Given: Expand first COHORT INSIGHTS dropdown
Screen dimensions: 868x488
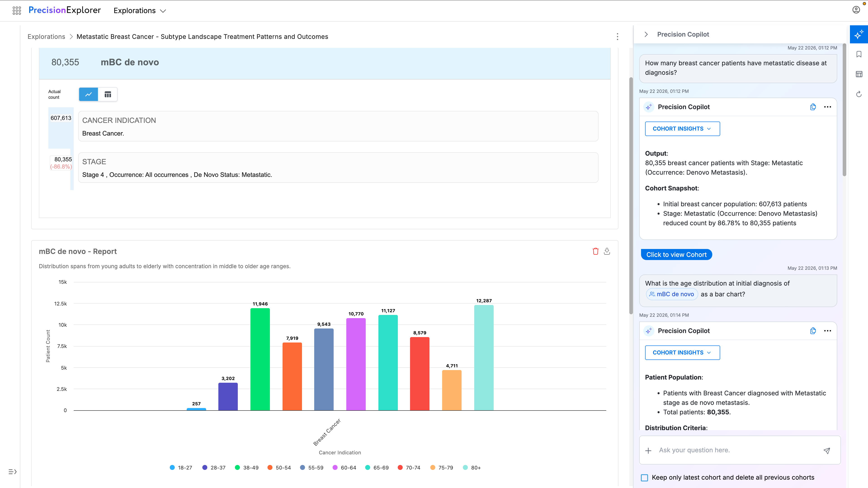Looking at the screenshot, I should pyautogui.click(x=682, y=129).
